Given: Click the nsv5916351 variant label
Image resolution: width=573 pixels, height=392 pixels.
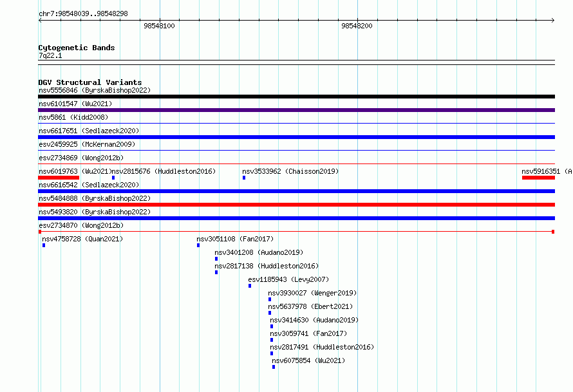Looking at the screenshot, I should pyautogui.click(x=547, y=171).
